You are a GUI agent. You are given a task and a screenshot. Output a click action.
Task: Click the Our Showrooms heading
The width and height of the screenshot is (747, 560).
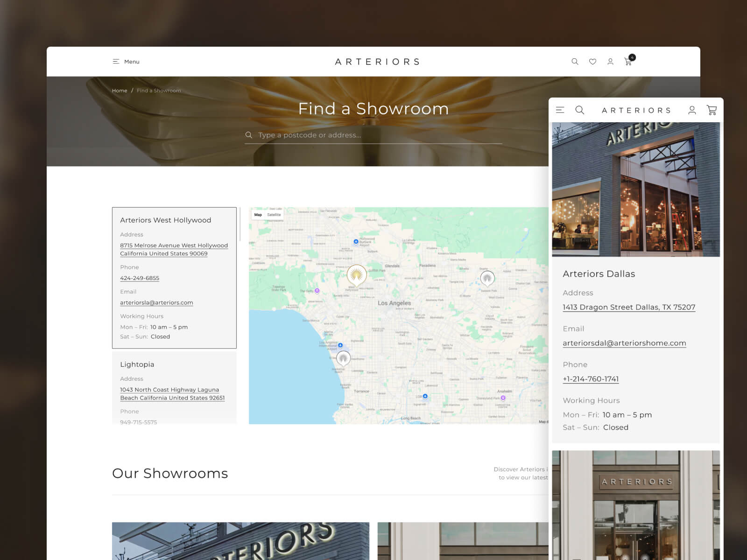(x=170, y=473)
